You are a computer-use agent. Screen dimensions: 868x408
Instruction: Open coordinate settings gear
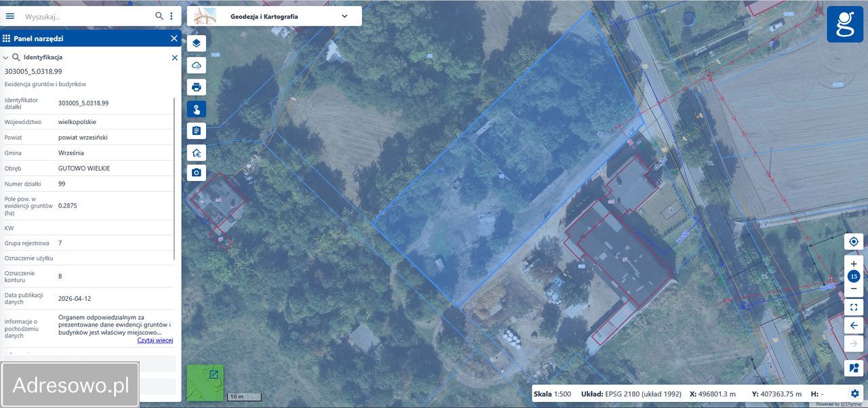pyautogui.click(x=854, y=394)
